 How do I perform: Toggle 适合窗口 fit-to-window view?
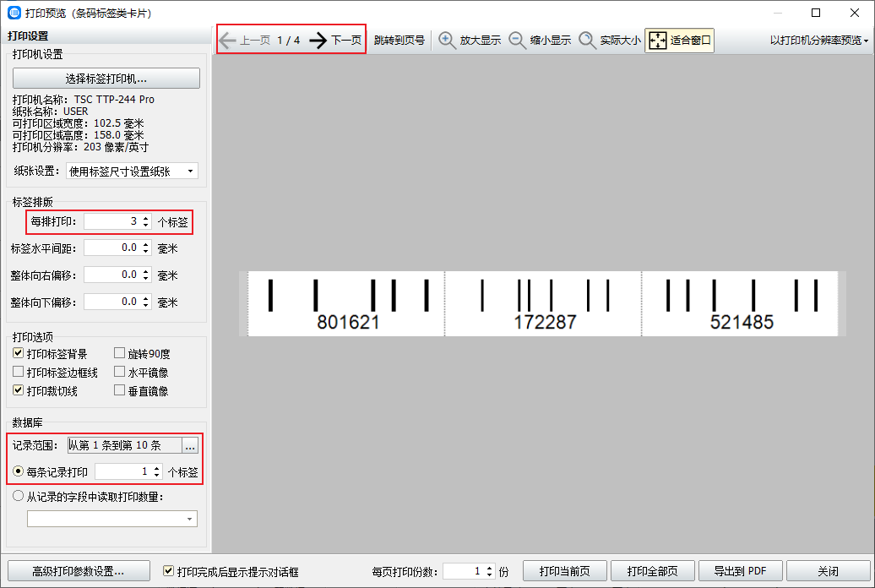point(679,41)
